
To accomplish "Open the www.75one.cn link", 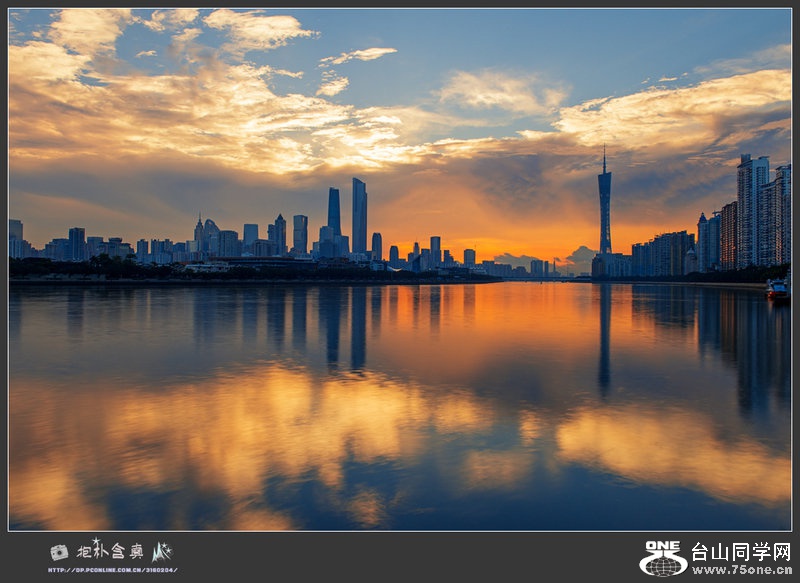I will [741, 570].
